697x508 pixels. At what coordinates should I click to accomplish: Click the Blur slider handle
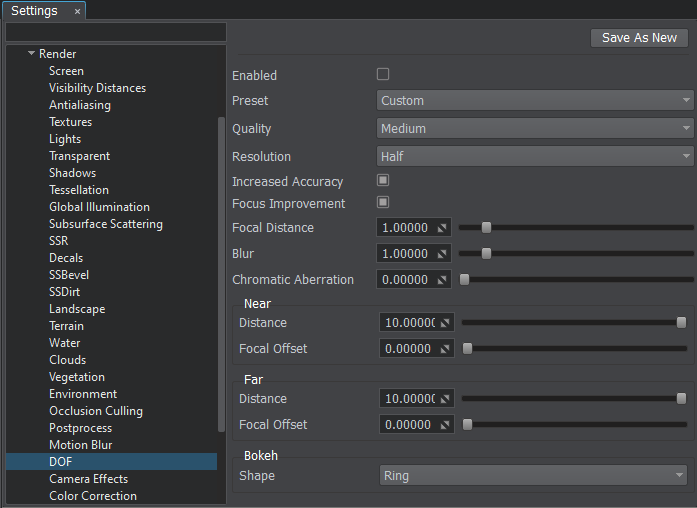click(486, 253)
